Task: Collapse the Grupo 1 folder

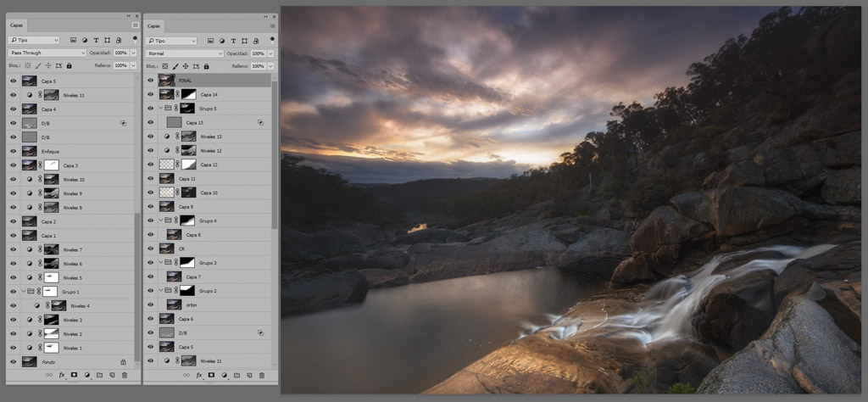Action: pos(23,291)
